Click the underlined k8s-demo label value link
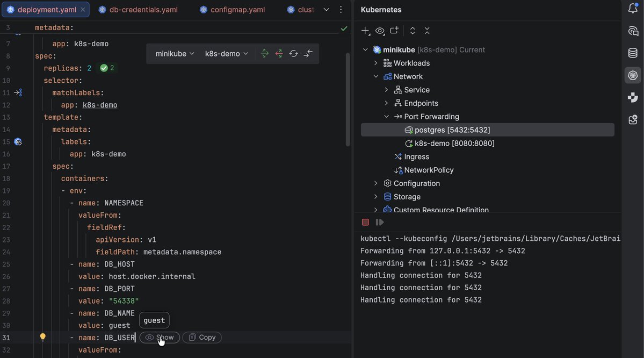The height and width of the screenshot is (358, 644). [100, 105]
